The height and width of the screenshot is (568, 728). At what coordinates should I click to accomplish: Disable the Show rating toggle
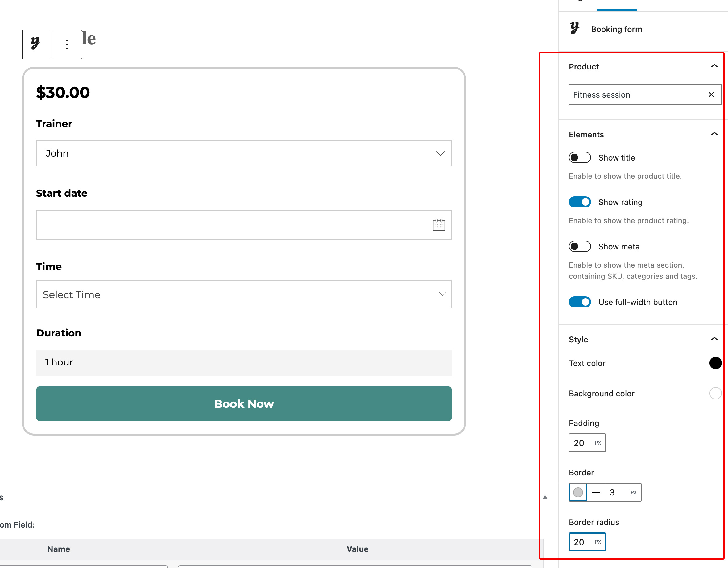[x=580, y=202]
